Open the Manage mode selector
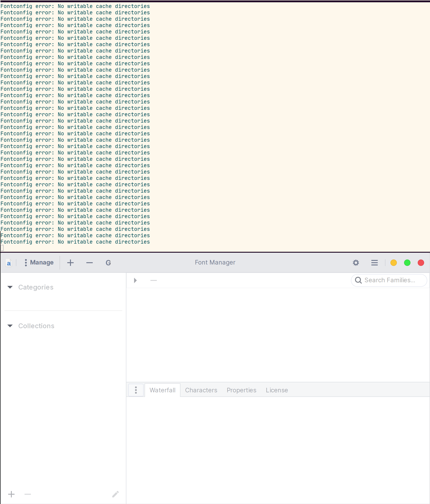The width and height of the screenshot is (430, 504). (x=38, y=262)
